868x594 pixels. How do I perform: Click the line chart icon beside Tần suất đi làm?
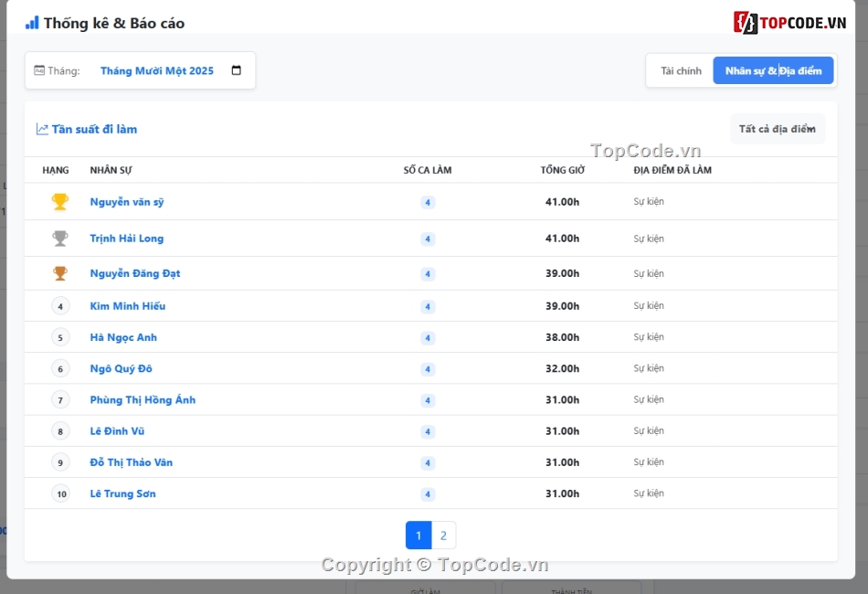tap(42, 129)
